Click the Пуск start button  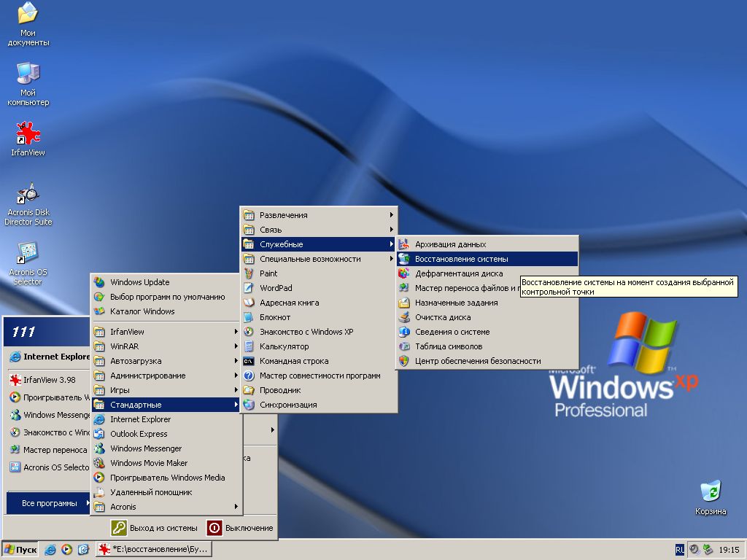pos(20,549)
